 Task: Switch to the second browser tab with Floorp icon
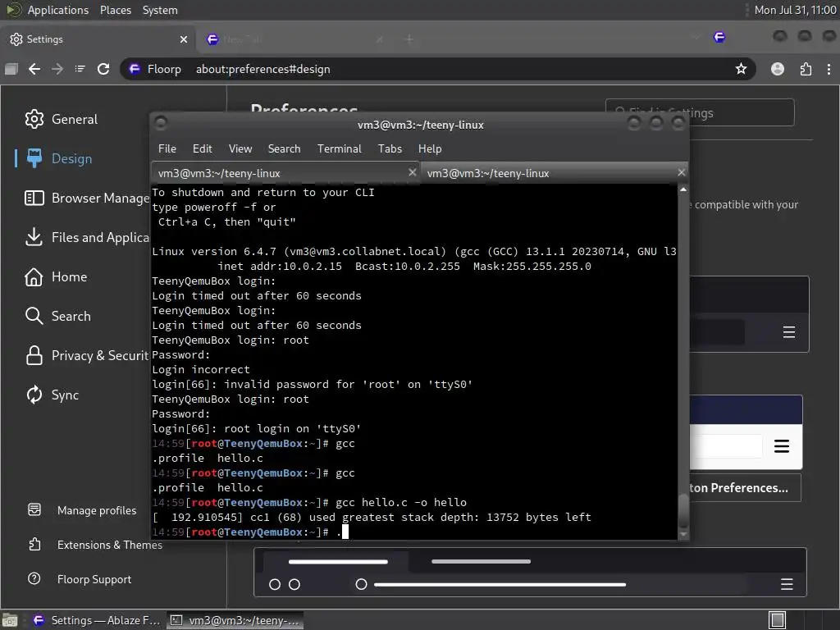(x=294, y=39)
